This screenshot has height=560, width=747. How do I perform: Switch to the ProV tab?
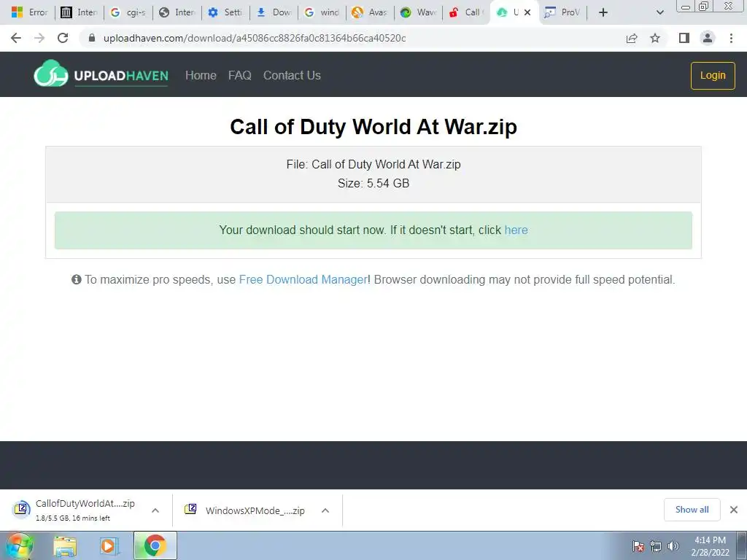pyautogui.click(x=562, y=12)
